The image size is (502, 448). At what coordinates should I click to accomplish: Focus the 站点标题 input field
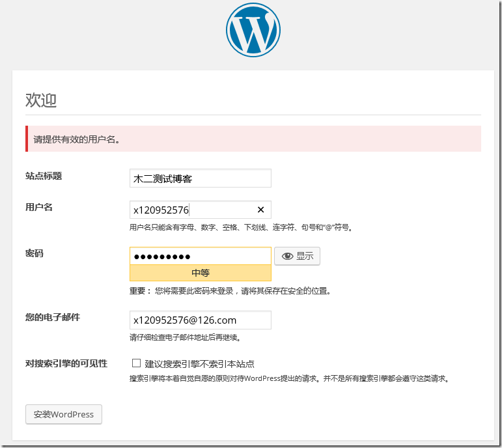201,178
